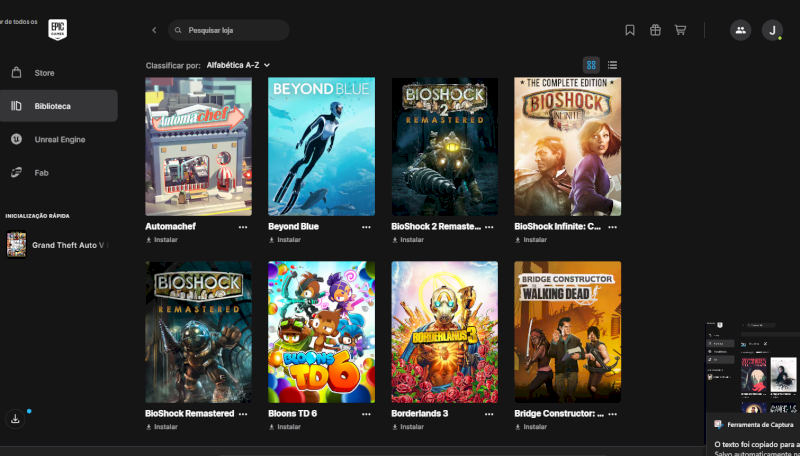This screenshot has height=456, width=800.
Task: Switch to list view
Action: tap(612, 65)
